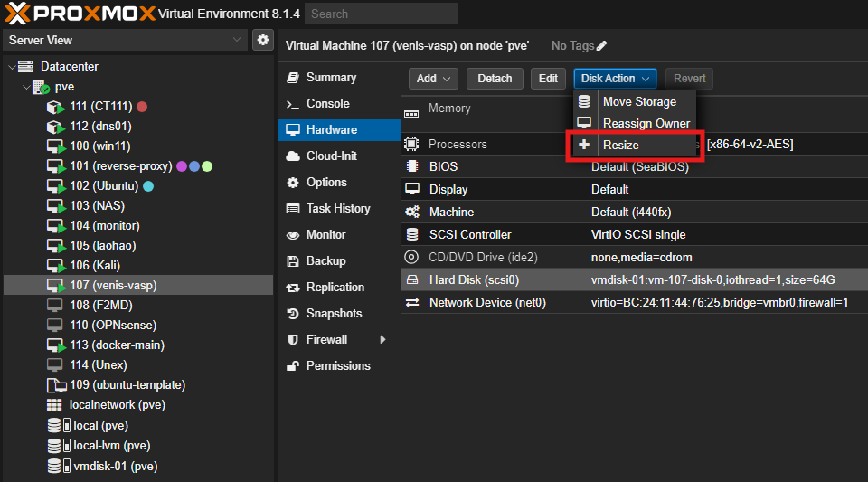The height and width of the screenshot is (482, 868).
Task: Click the vmdisk-01 storage icon in tree
Action: click(58, 466)
